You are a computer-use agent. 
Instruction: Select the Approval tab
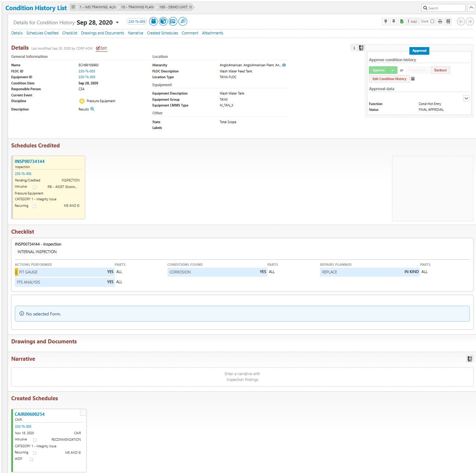click(419, 51)
